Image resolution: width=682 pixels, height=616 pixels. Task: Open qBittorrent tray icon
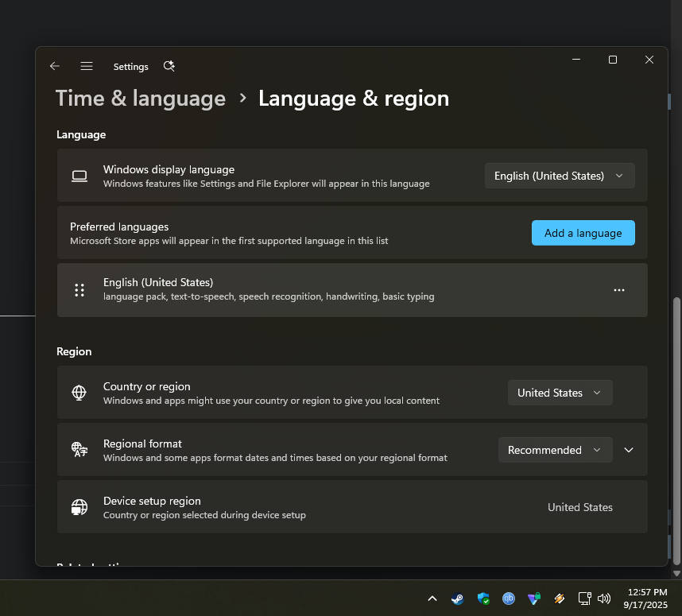(x=509, y=599)
